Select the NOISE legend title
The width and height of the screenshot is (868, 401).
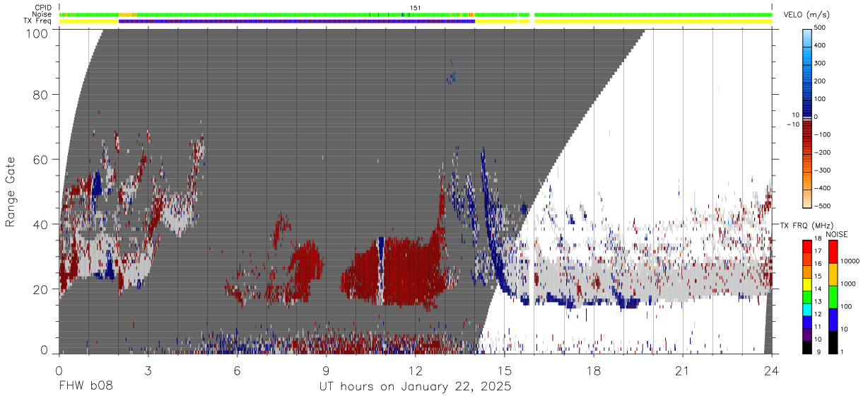[836, 234]
